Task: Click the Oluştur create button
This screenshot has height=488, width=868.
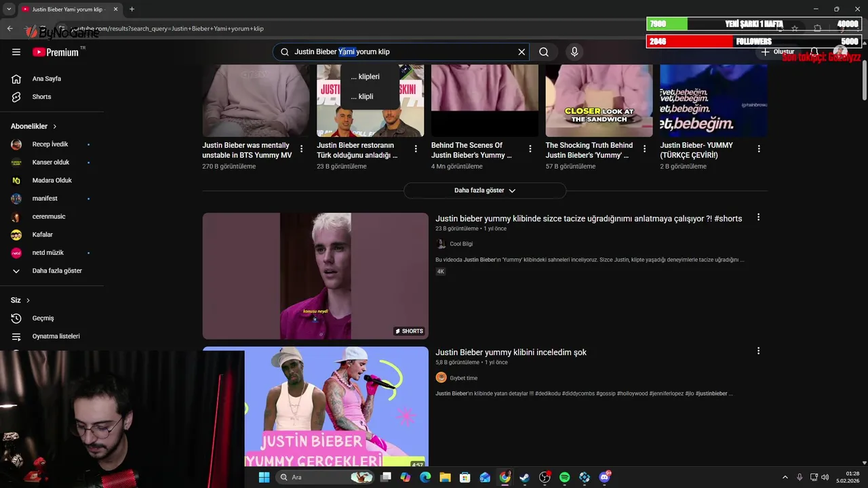Action: click(x=778, y=52)
